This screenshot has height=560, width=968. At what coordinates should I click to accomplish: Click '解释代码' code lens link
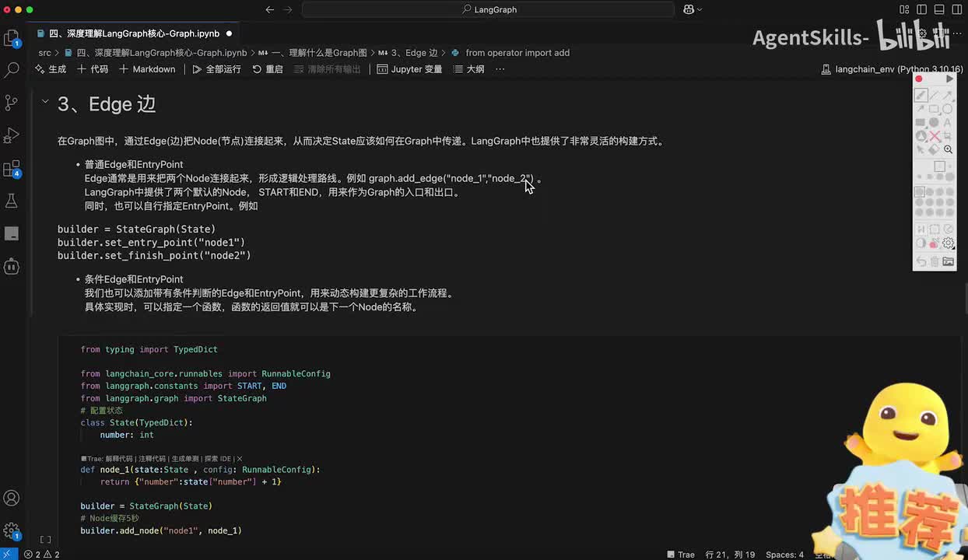[x=119, y=459]
